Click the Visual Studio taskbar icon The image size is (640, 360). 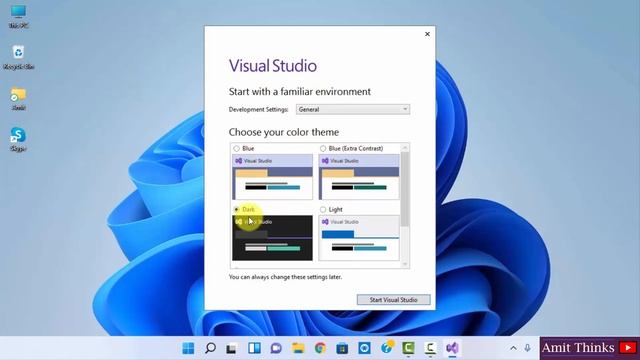coord(452,348)
